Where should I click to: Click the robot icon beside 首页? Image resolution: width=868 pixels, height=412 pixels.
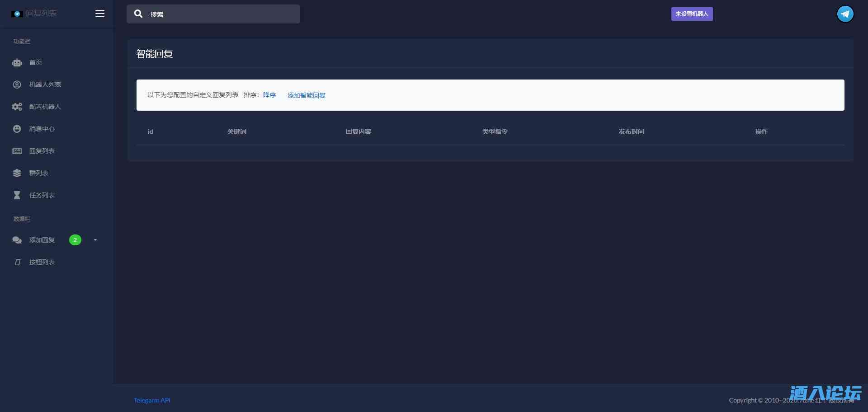[x=17, y=63]
